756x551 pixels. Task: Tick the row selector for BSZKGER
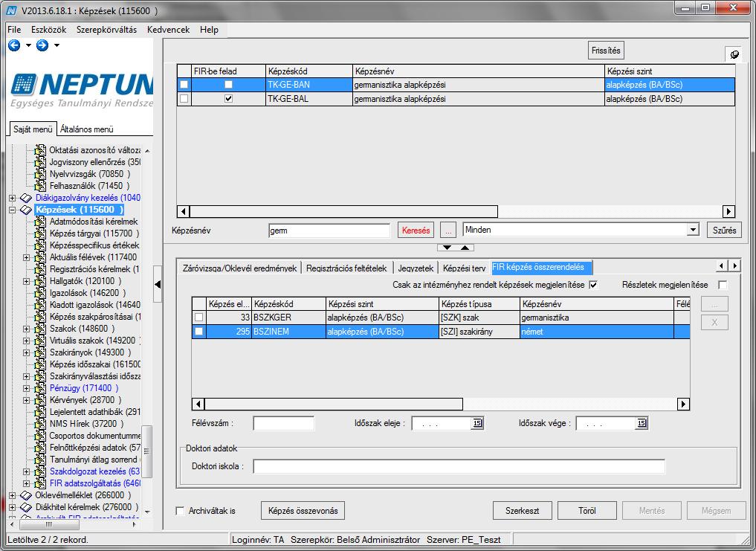coord(198,318)
